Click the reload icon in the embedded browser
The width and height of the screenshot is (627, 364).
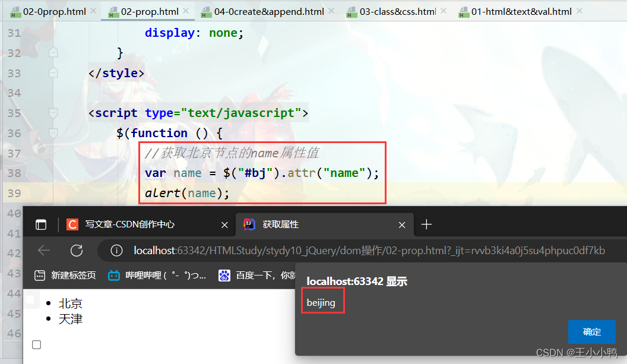[77, 251]
